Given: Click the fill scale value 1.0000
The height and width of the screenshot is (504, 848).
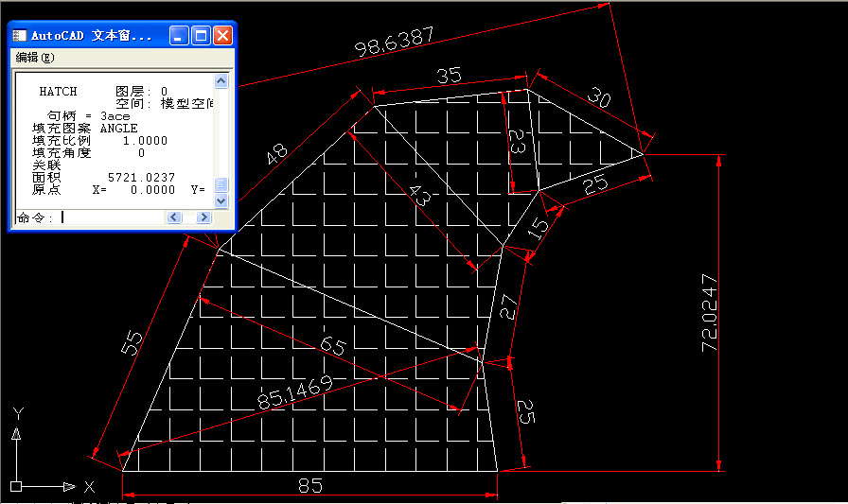Looking at the screenshot, I should 145,141.
